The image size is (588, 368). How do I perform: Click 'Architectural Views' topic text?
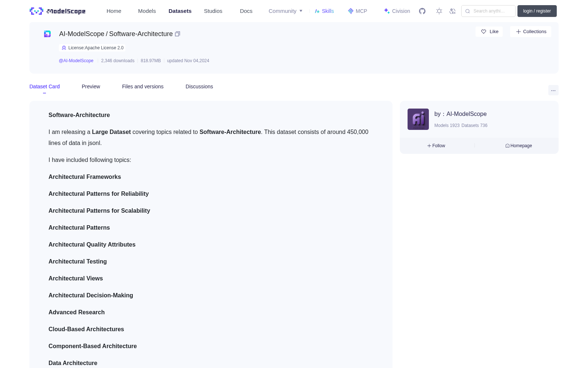[x=76, y=279]
